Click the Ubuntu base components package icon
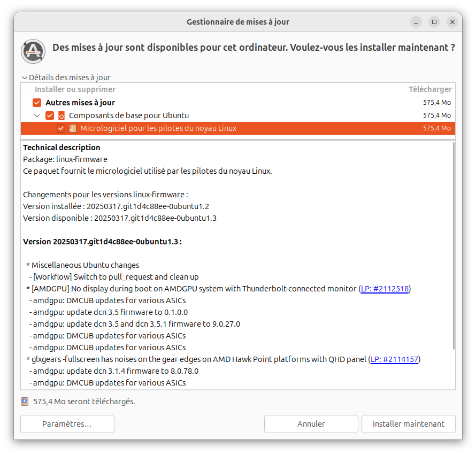Screen dimensions: 476x455 62,115
